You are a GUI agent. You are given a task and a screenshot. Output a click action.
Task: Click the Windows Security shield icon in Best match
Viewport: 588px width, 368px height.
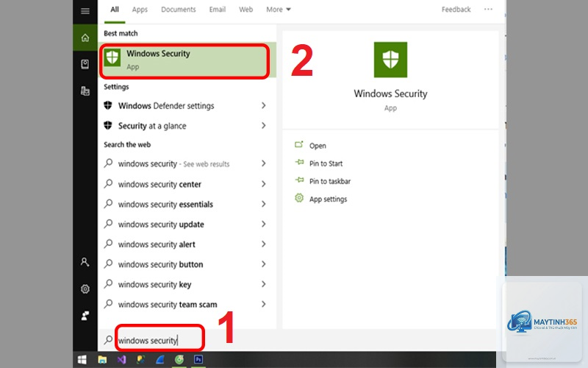[x=112, y=58]
